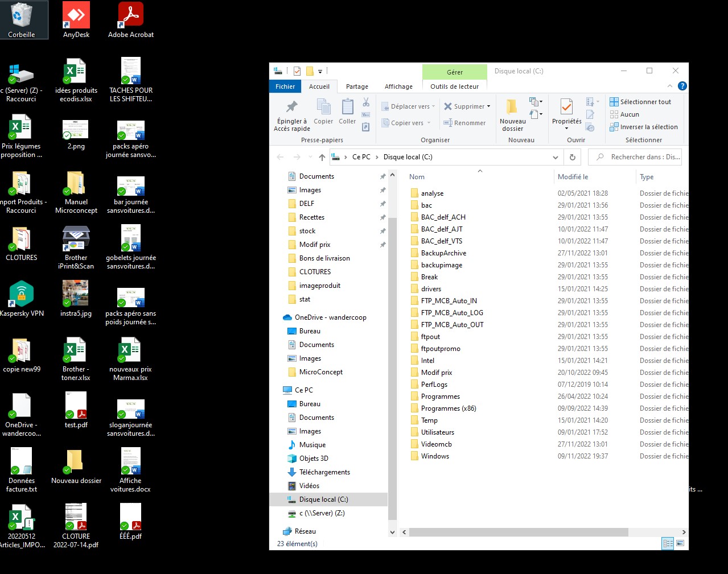Click Aucun to deselect all
728x574 pixels.
(x=624, y=114)
